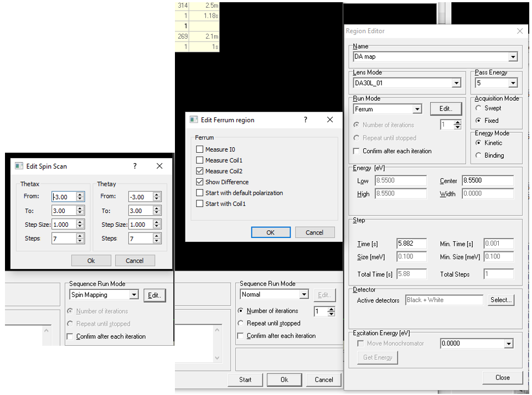The height and width of the screenshot is (395, 532).
Task: Click help icon in Edit Ferrum region dialog
Action: pos(305,120)
